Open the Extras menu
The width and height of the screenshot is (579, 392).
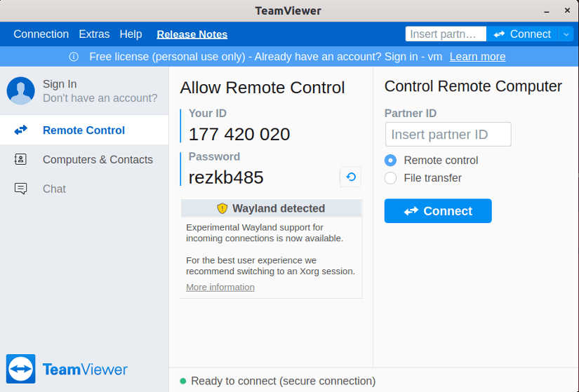[x=94, y=34]
